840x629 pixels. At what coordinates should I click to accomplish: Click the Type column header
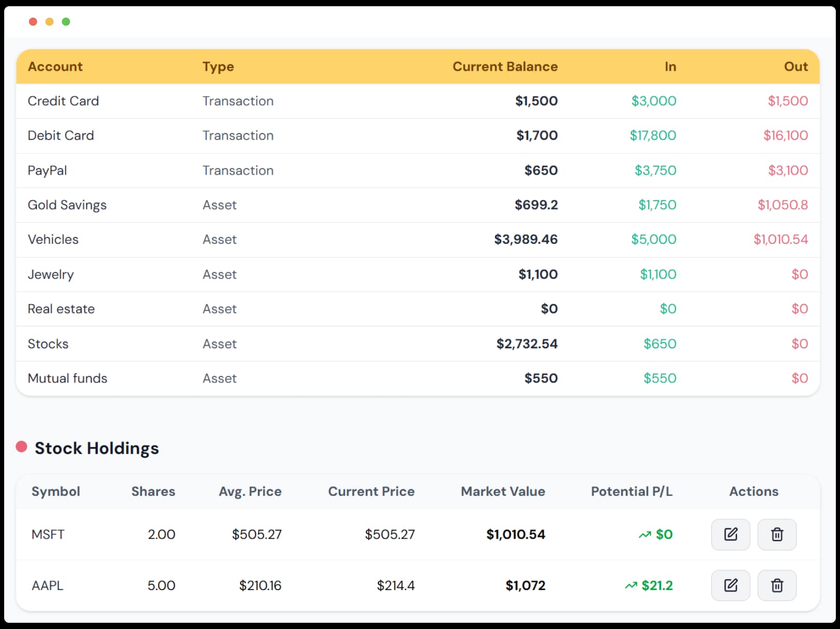coord(218,67)
